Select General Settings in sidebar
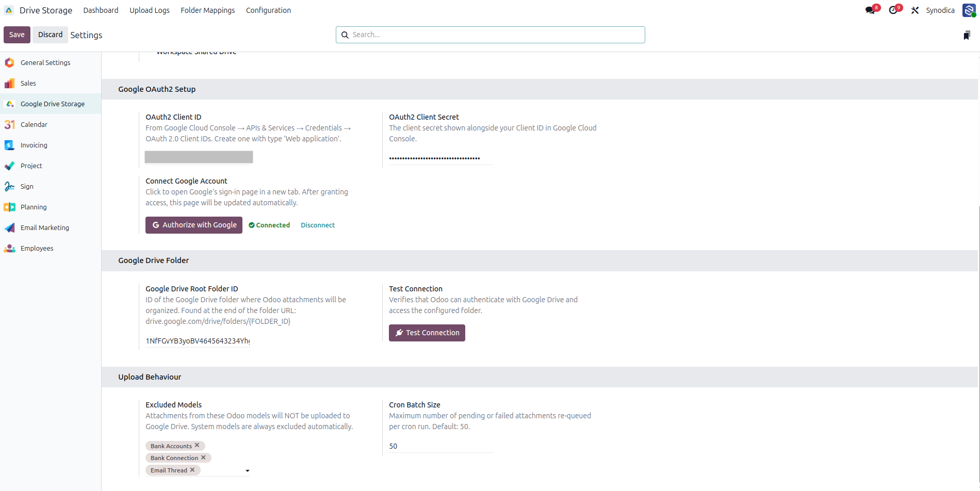The width and height of the screenshot is (980, 491). [x=51, y=62]
